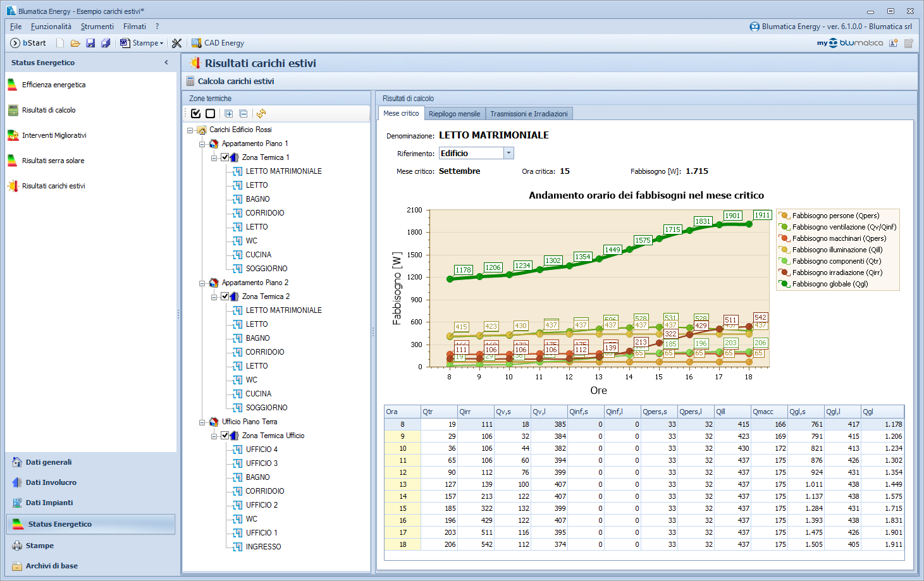This screenshot has height=581, width=924.
Task: Select INGRESSO tree item
Action: coord(263,547)
